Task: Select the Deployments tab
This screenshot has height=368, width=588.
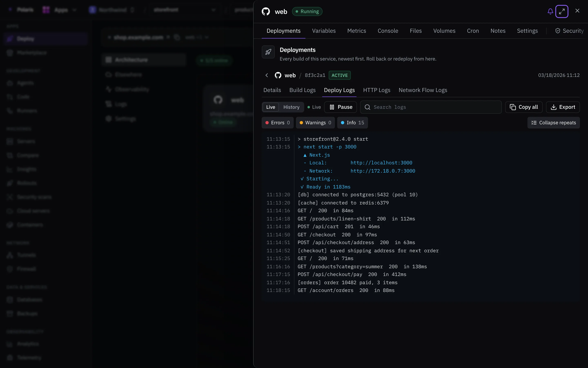Action: [283, 31]
